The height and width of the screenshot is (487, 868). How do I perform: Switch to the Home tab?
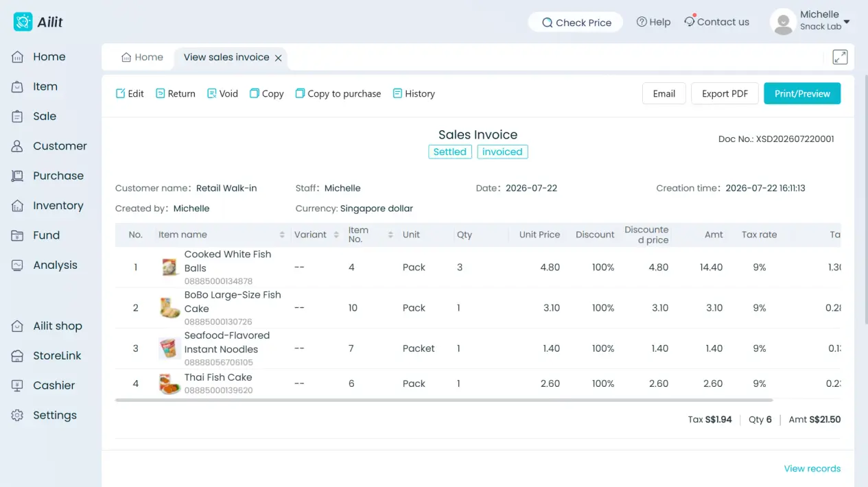coord(142,57)
